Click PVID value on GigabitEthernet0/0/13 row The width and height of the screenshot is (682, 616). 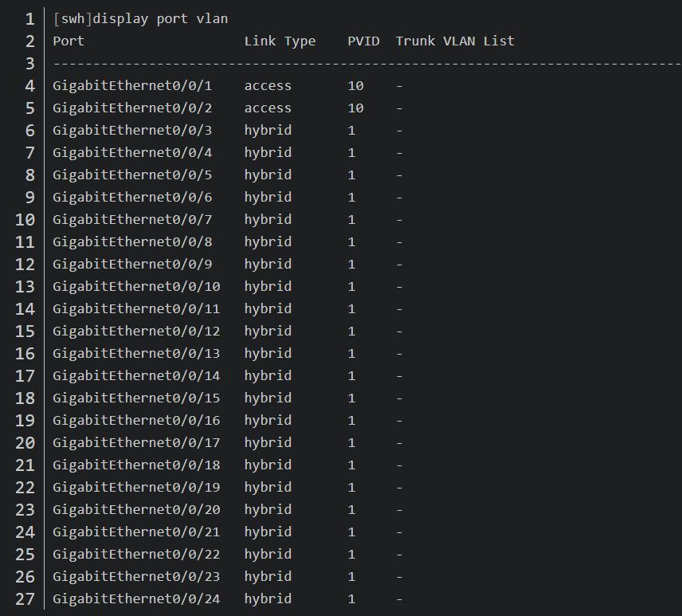tap(351, 353)
